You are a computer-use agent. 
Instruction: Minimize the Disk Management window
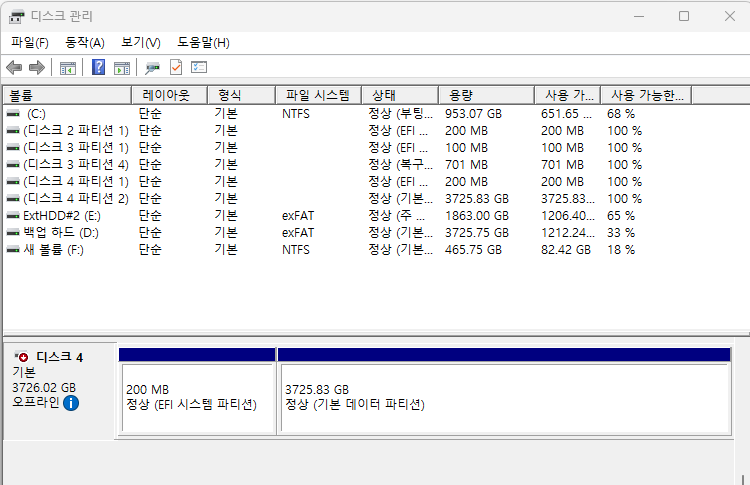tap(639, 16)
